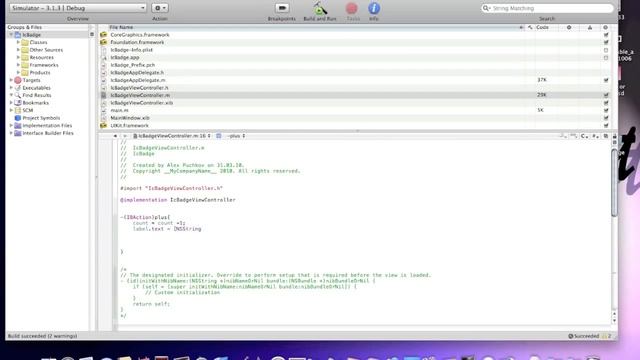Image resolution: width=640 pixels, height=360 pixels.
Task: Open the -plus function popup
Action: click(x=236, y=136)
